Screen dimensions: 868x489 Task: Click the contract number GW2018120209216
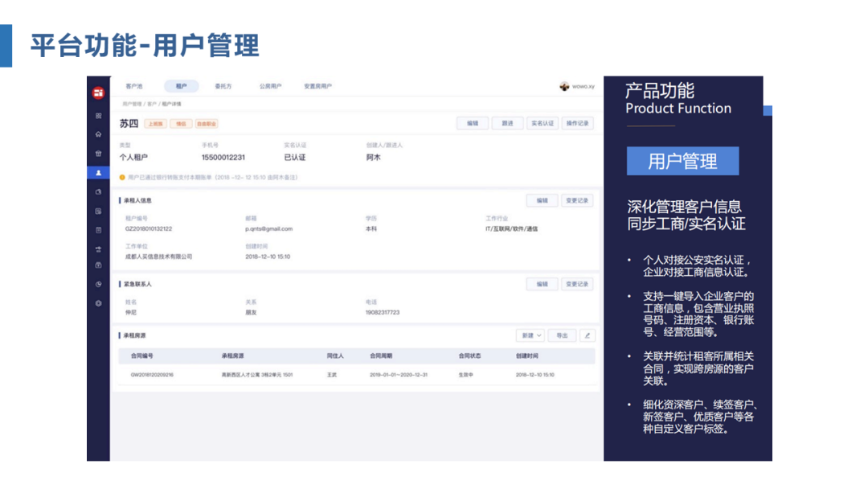152,375
